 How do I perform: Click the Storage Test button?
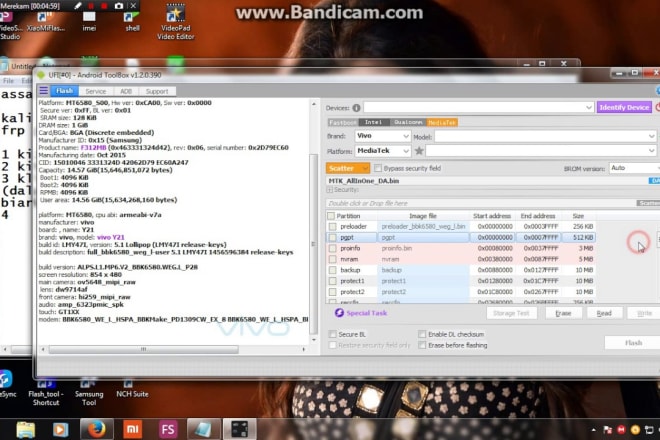[x=511, y=313]
